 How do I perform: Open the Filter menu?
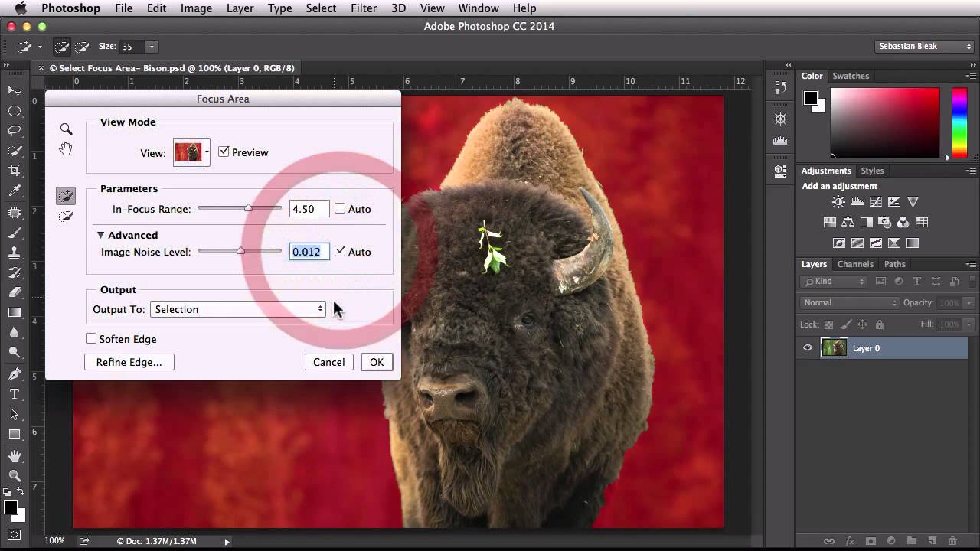363,8
